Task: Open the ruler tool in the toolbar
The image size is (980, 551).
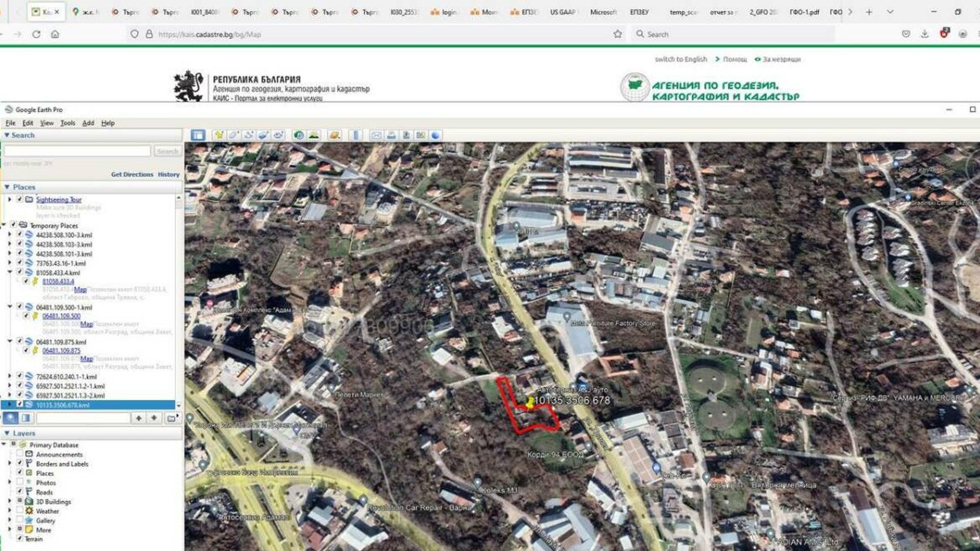Action: (356, 135)
